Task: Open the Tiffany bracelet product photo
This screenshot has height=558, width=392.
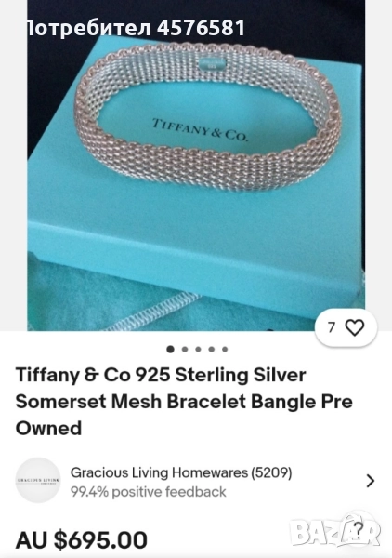Action: tap(196, 166)
